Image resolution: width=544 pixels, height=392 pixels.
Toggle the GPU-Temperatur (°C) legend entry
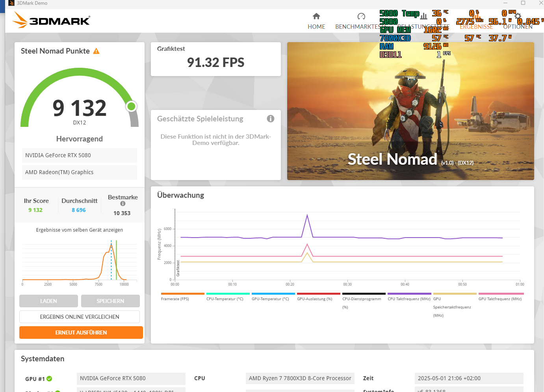point(273,297)
